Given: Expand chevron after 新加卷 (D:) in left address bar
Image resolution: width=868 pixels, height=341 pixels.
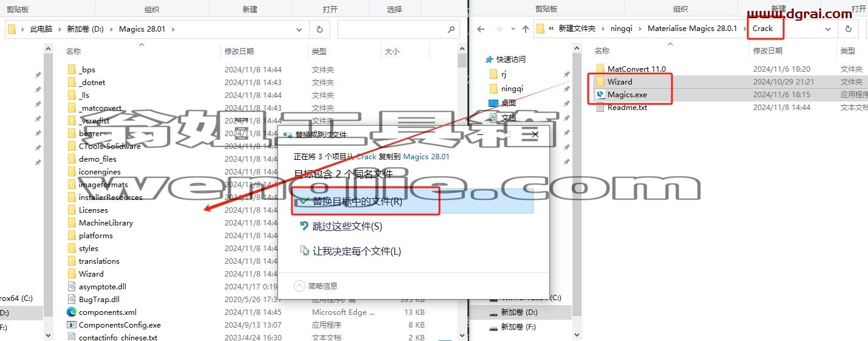Looking at the screenshot, I should [111, 29].
